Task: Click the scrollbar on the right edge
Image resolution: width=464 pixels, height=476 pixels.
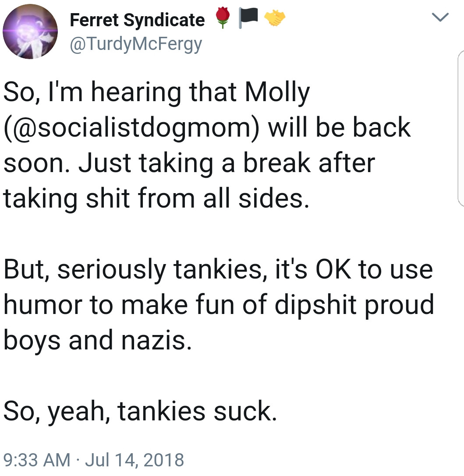Action: point(460,128)
